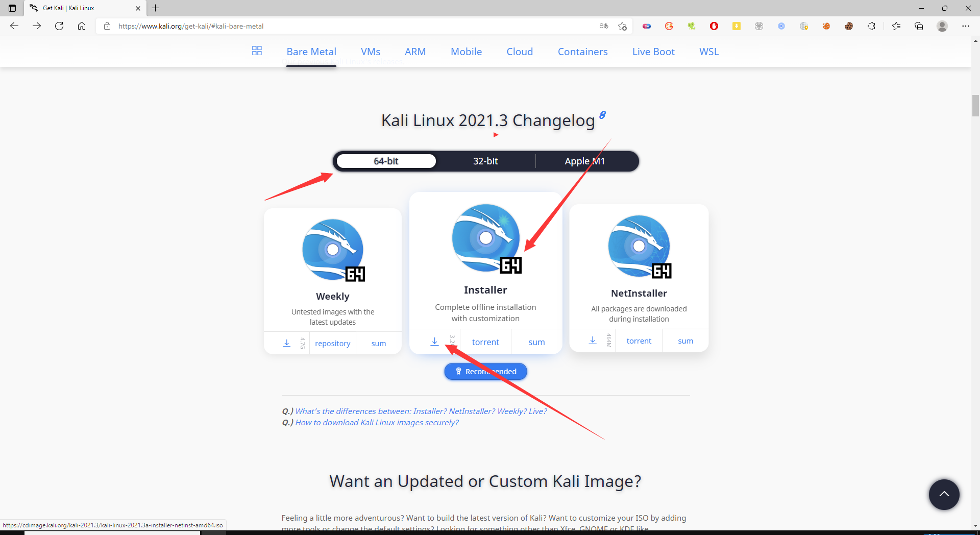
Task: Open the Weekly repository link
Action: click(x=333, y=344)
